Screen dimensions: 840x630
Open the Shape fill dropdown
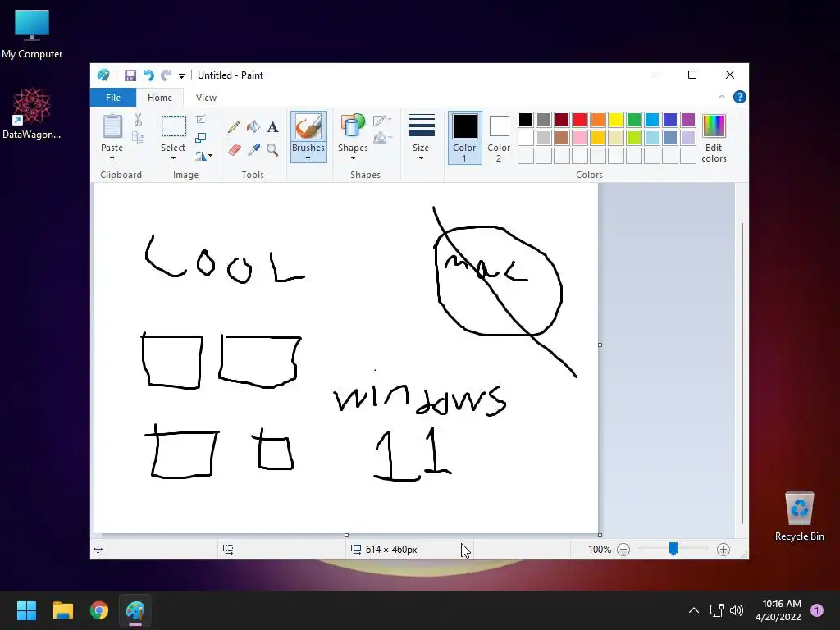pos(382,138)
